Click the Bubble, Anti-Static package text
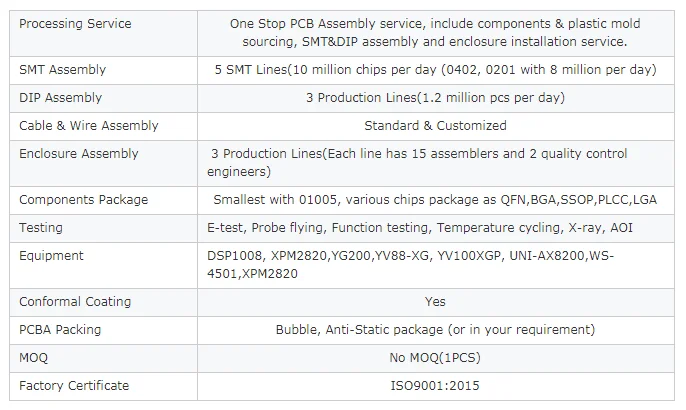Viewport: 686px width, 410px height. pos(435,330)
